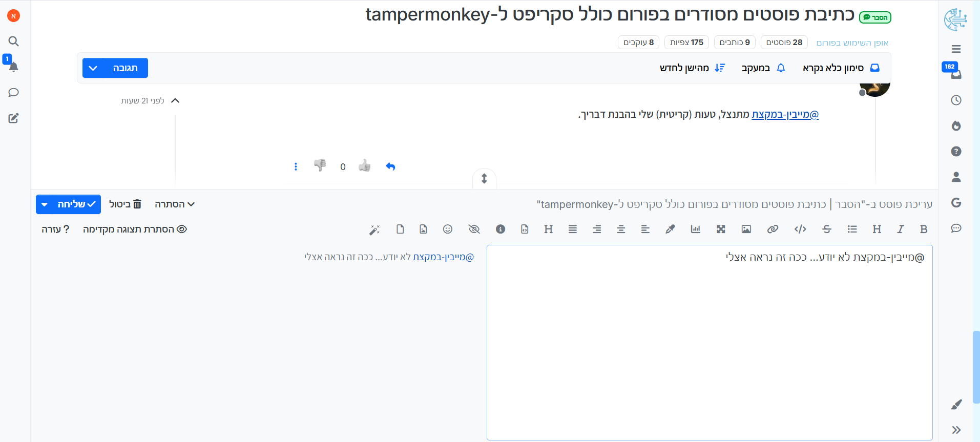Align text to the left
Screen dimensions: 980x442
[x=645, y=229]
